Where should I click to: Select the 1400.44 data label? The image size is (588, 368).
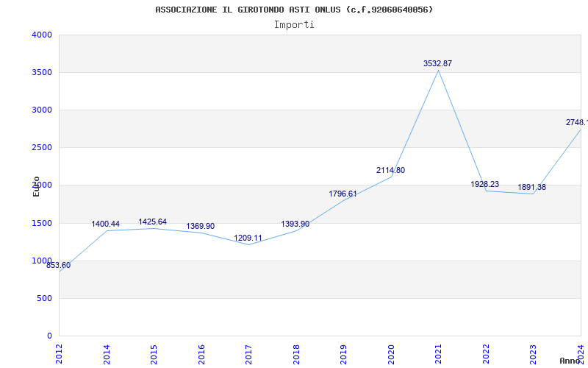click(x=106, y=224)
